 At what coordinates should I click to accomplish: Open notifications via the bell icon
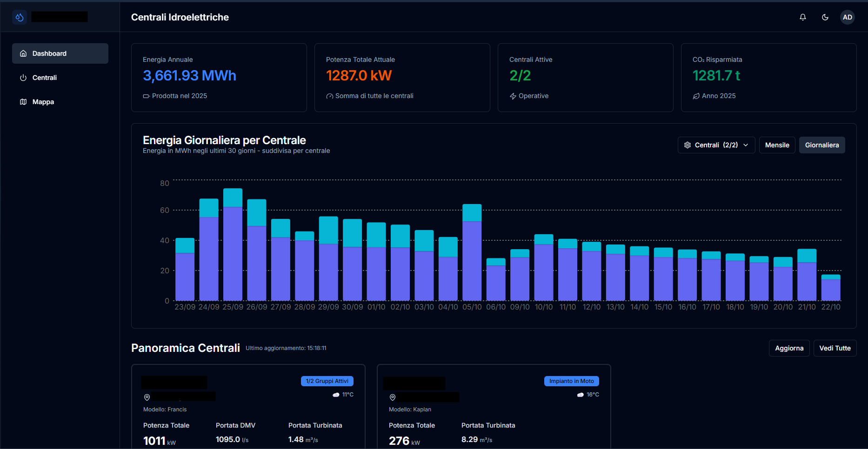802,17
